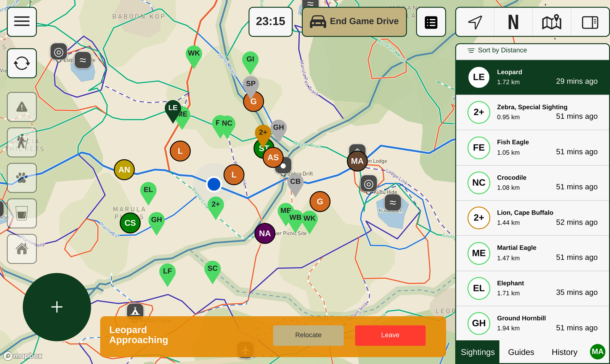Open the list view button
This screenshot has height=364, width=610.
coord(431,22)
